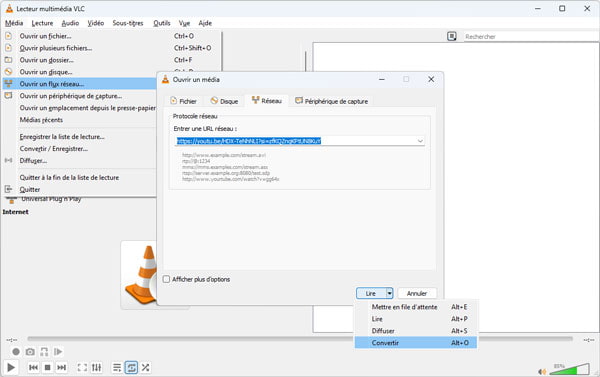This screenshot has width=600, height=377.
Task: Click the Lire button in dialog
Action: [370, 293]
